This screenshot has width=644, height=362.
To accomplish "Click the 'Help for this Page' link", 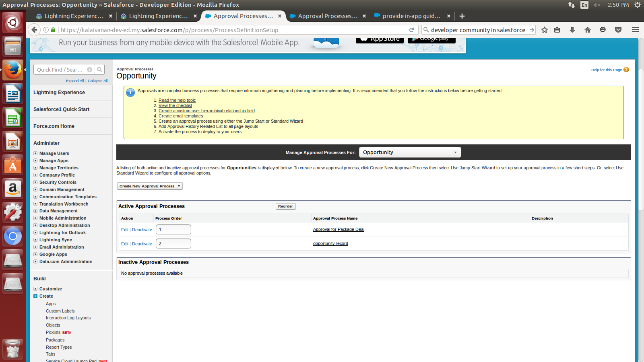I will (607, 70).
